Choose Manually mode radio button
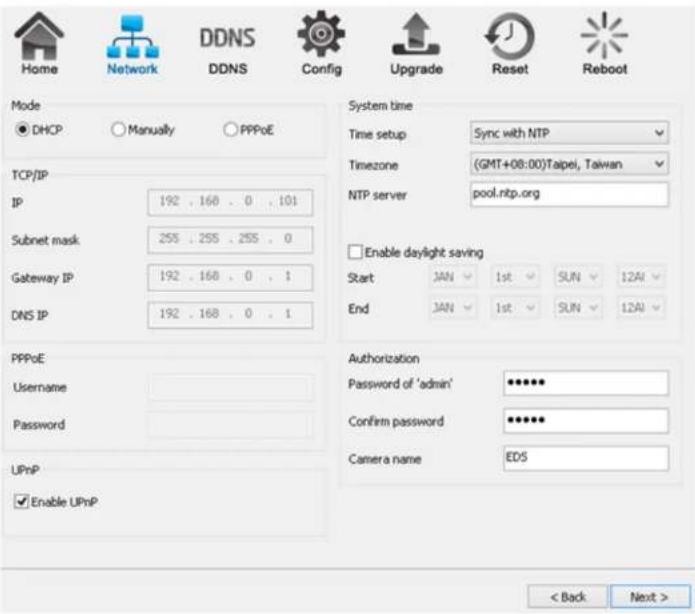This screenshot has height=614, width=695. click(118, 129)
